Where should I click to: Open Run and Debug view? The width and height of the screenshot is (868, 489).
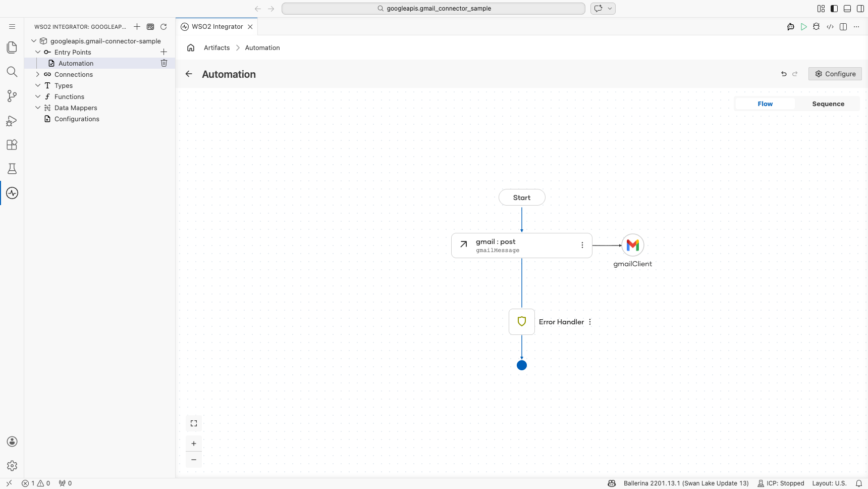(12, 120)
